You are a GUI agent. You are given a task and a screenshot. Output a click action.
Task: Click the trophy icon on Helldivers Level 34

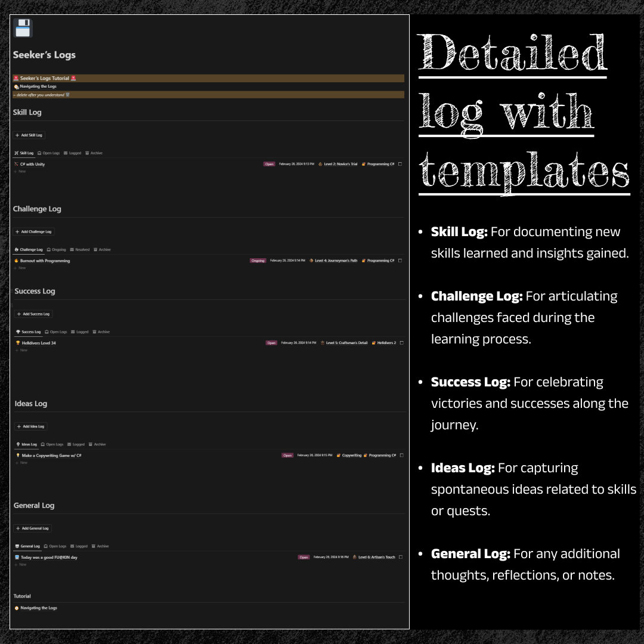pyautogui.click(x=17, y=343)
